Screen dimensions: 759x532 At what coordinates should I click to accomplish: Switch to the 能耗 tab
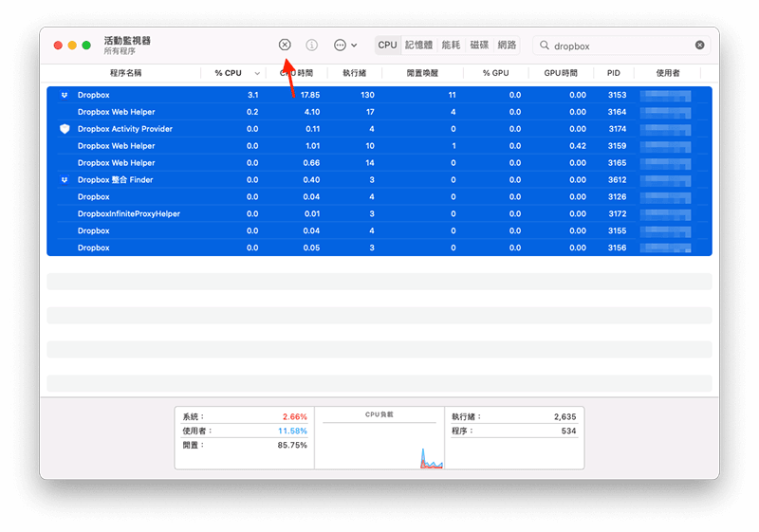click(x=451, y=45)
